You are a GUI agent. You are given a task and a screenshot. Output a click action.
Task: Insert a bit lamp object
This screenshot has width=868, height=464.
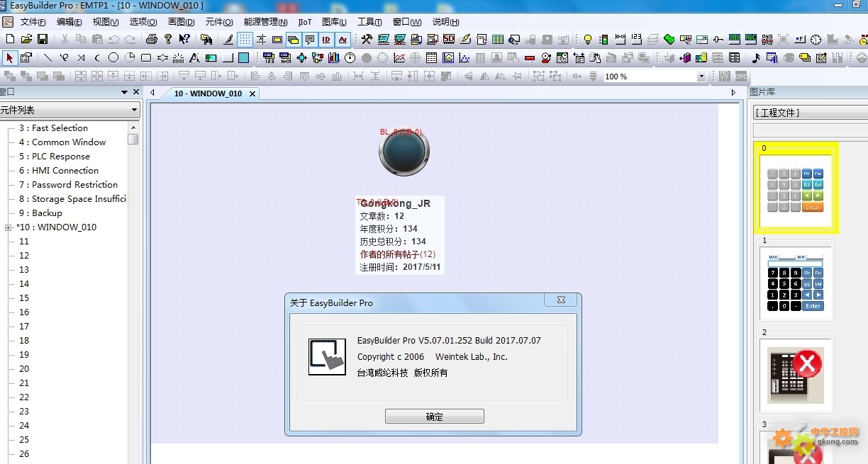pos(587,39)
